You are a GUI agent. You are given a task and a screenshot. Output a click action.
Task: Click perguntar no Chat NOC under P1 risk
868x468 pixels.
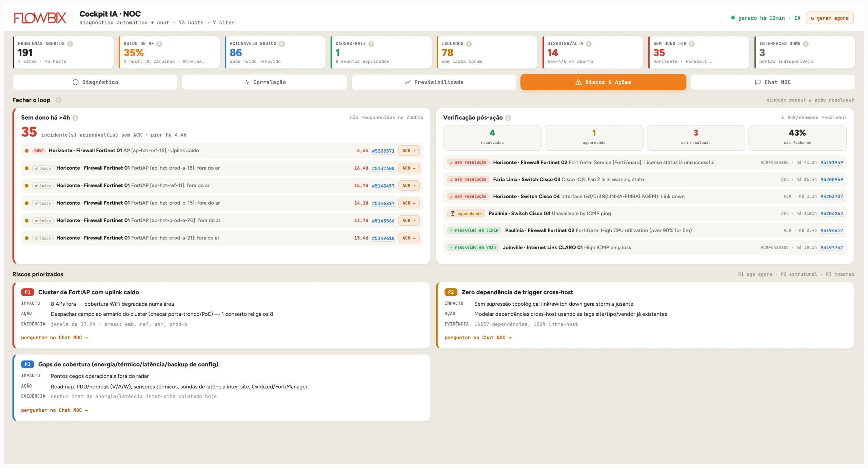pos(54,338)
